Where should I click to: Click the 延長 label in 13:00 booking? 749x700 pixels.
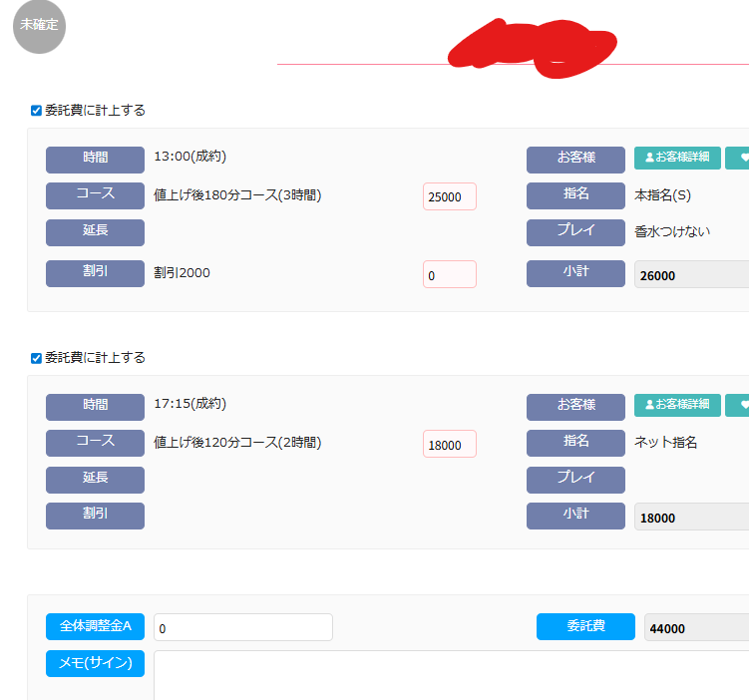[x=95, y=232]
